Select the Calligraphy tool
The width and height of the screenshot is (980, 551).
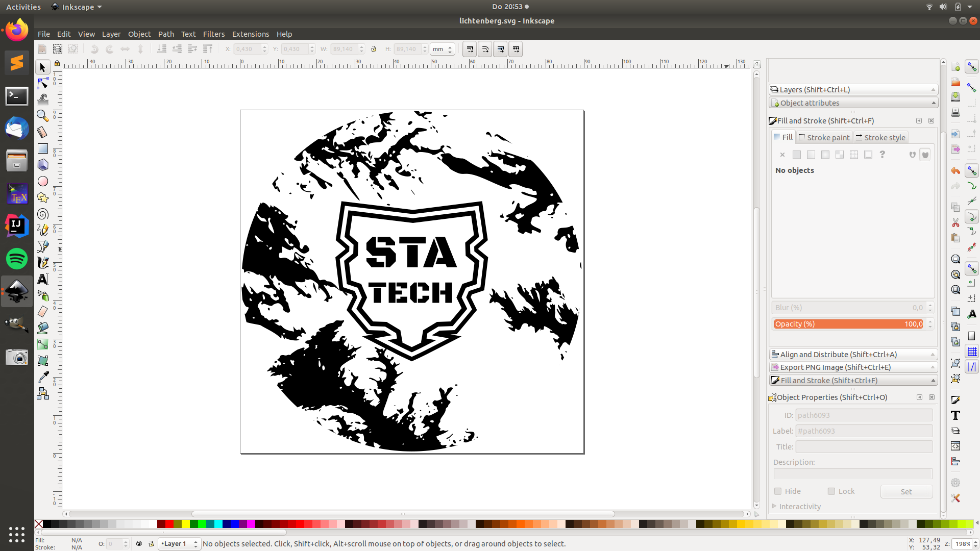click(x=42, y=263)
